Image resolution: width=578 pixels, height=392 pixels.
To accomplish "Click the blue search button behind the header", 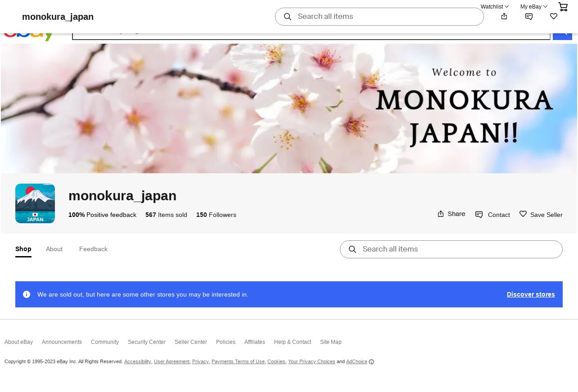I will [x=562, y=36].
